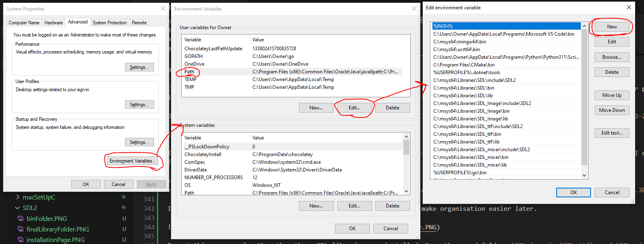Select the Path user variable row

189,72
